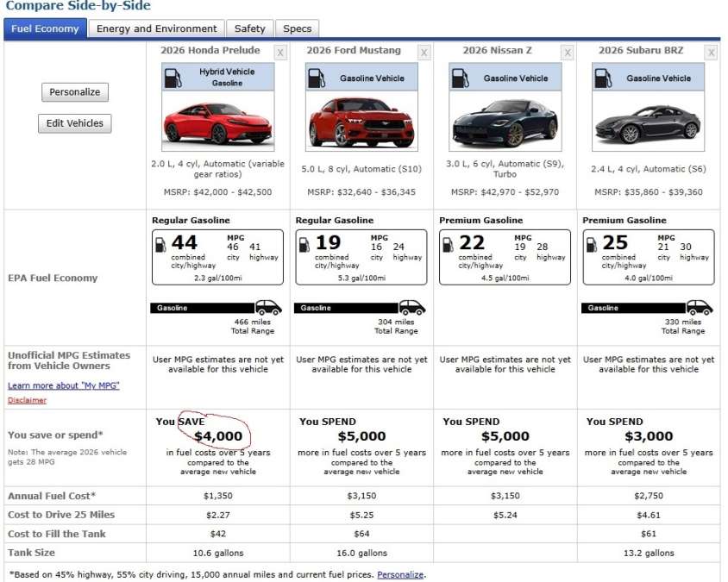Click car icon on BRZ range bar
The image size is (728, 582).
coord(700,307)
